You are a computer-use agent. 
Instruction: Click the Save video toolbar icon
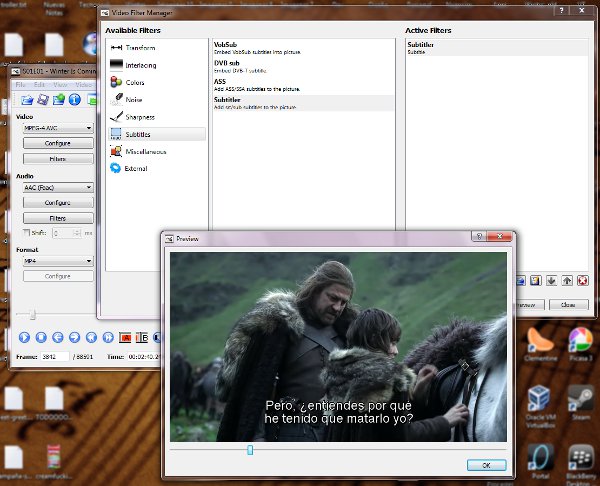(x=43, y=100)
